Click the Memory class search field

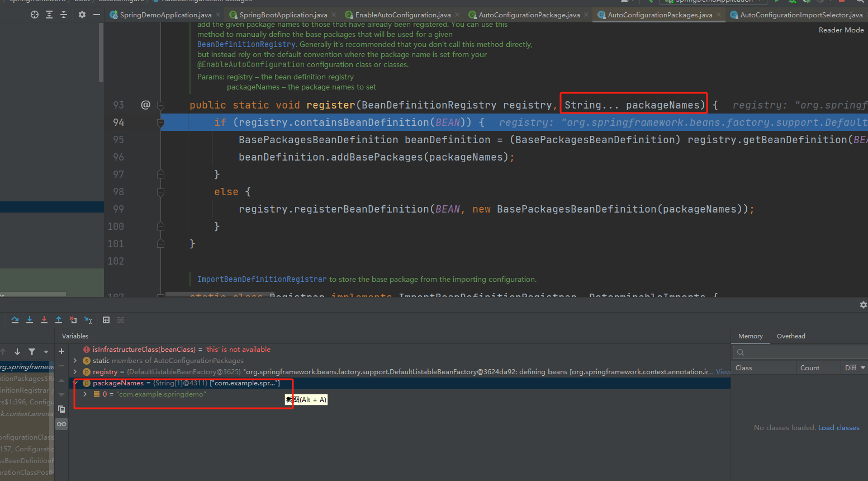tap(800, 352)
